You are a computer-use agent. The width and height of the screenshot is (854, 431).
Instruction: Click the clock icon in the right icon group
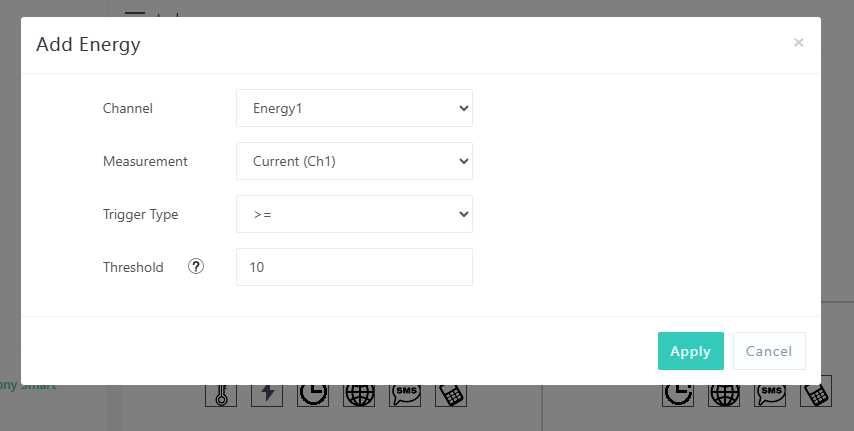click(678, 394)
